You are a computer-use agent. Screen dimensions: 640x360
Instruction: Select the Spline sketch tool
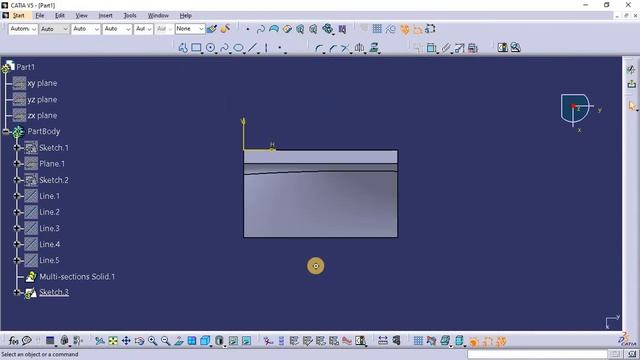224,48
